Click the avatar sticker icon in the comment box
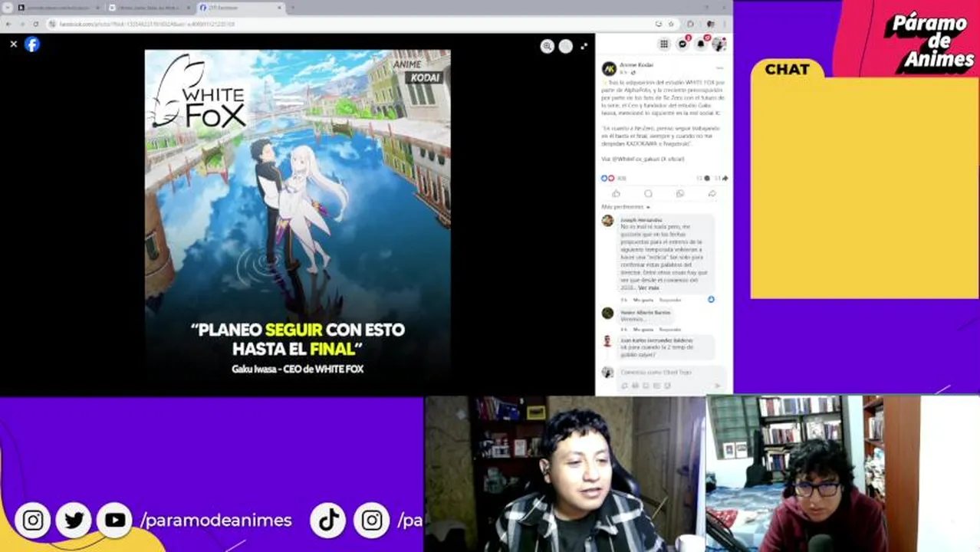This screenshot has width=980, height=552. pyautogui.click(x=626, y=386)
